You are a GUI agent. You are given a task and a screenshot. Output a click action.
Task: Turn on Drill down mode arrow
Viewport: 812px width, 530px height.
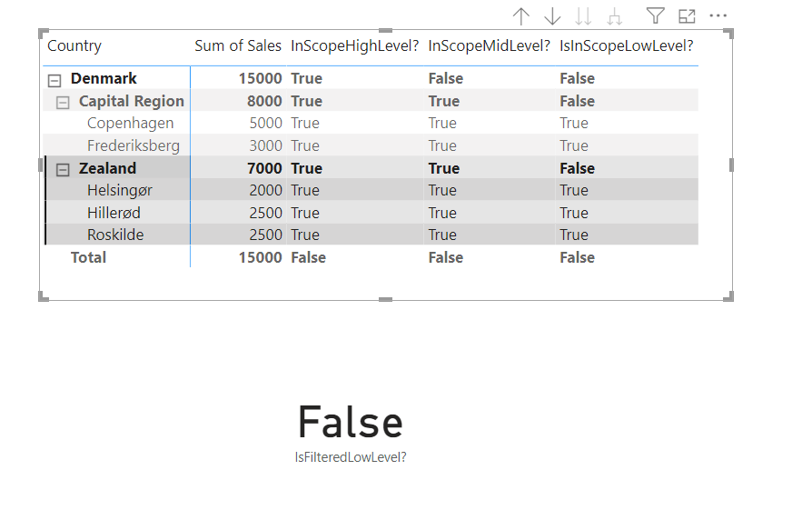pyautogui.click(x=552, y=16)
